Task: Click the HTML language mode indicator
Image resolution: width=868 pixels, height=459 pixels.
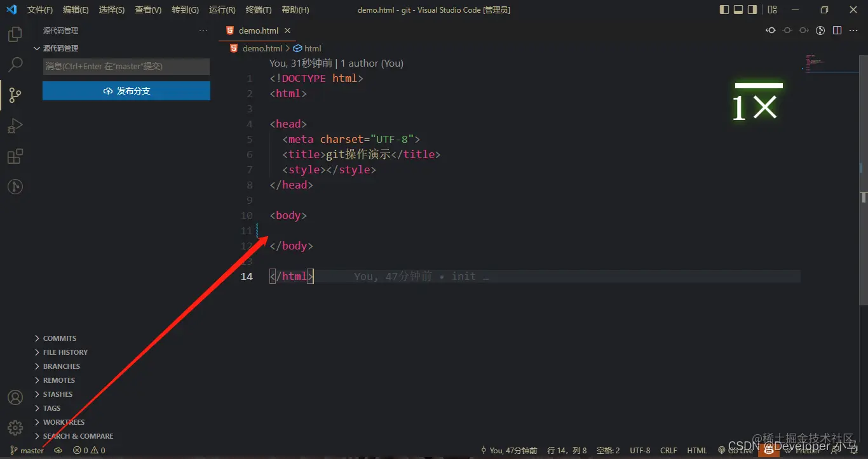Action: click(x=697, y=451)
